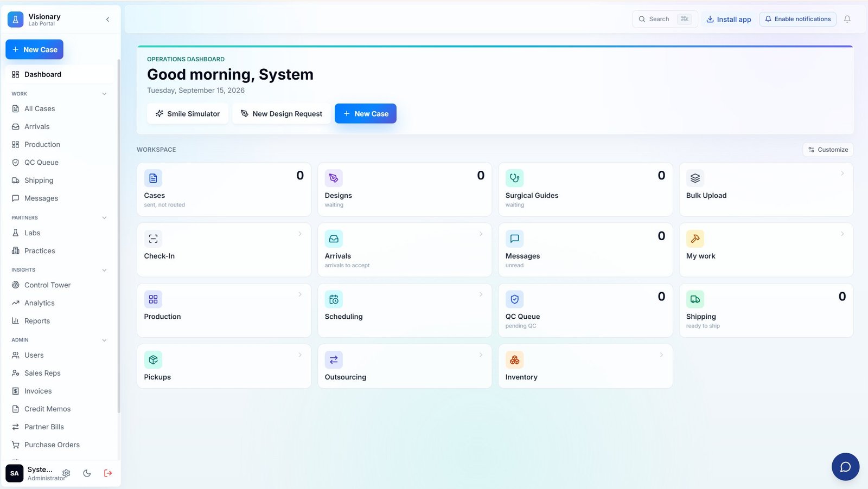This screenshot has height=489, width=868.
Task: Open Invoices in the sidebar
Action: coord(60,391)
